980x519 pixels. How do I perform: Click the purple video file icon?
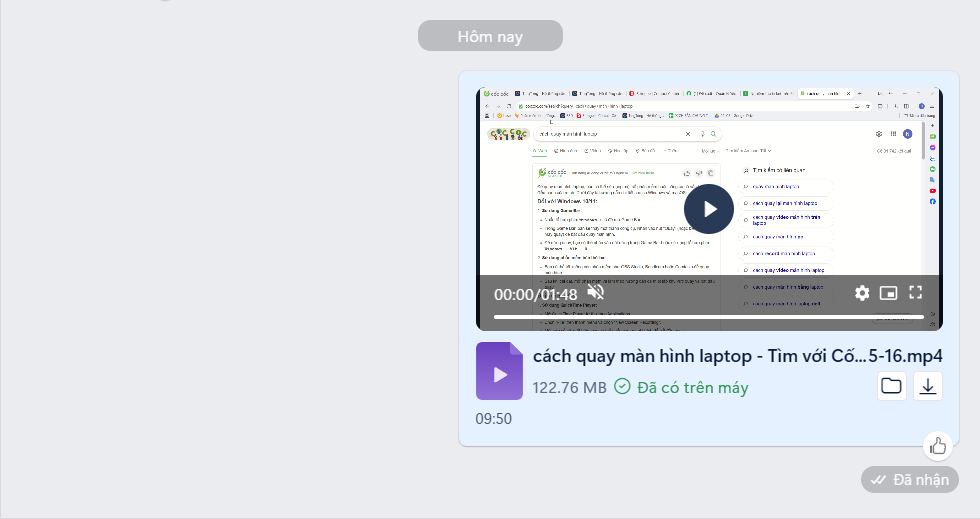(499, 371)
